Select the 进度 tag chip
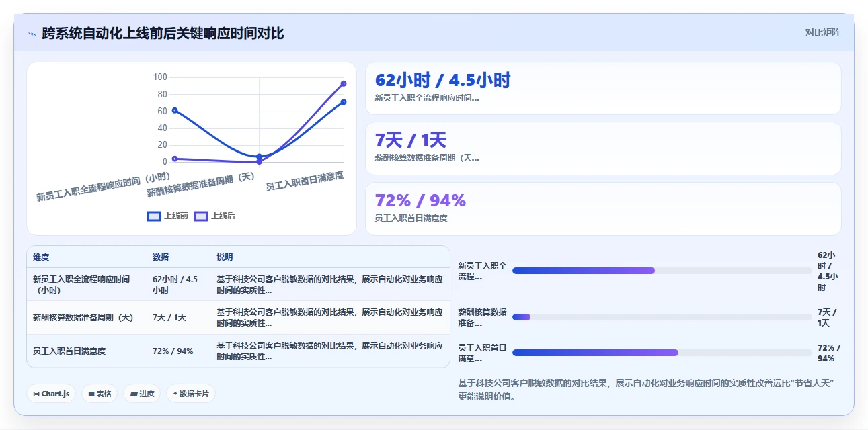 (x=142, y=394)
